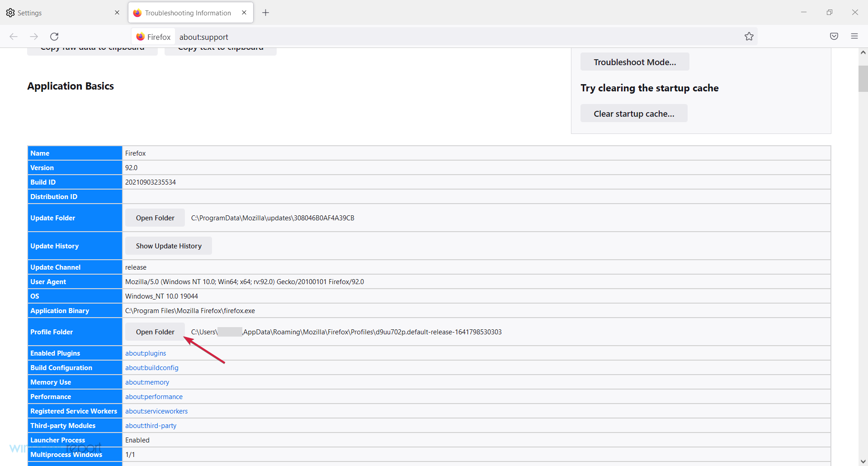Open the Profile Folder with Open Folder
Viewport: 868px width, 466px height.
coord(155,332)
